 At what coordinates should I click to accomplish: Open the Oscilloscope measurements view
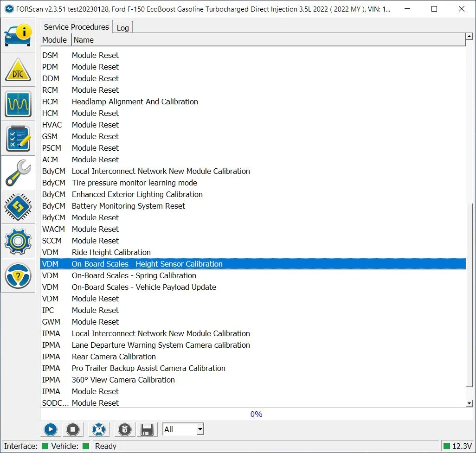coord(18,103)
